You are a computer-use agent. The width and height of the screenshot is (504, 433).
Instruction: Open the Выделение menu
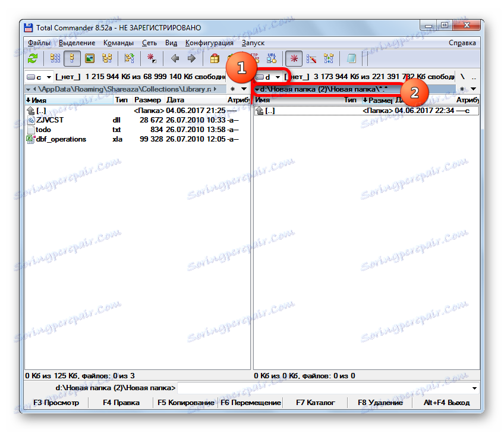(x=77, y=43)
